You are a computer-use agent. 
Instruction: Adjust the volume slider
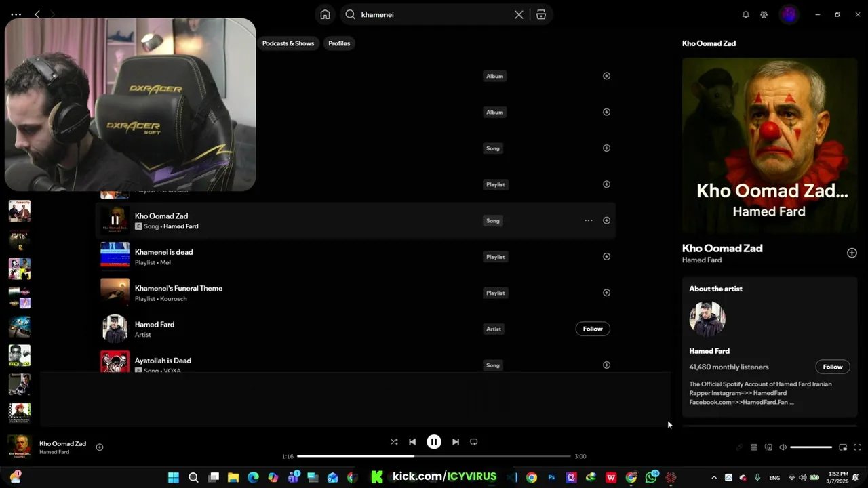[811, 447]
